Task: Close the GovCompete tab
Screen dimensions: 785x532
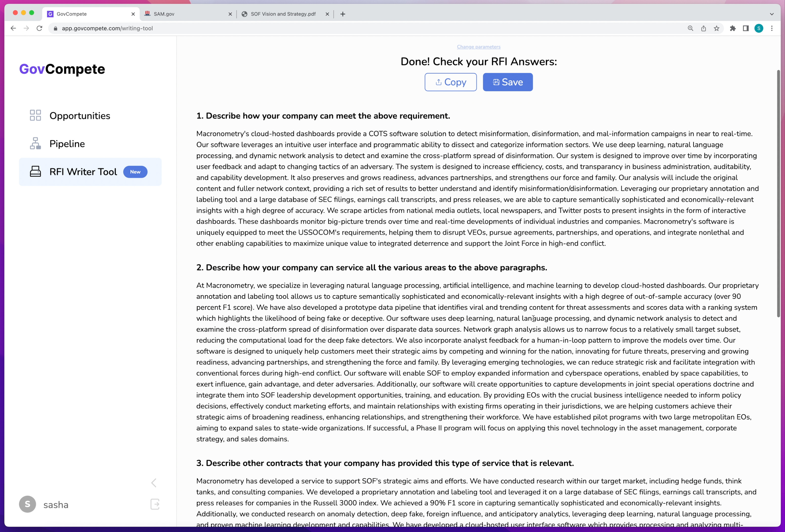Action: (133, 14)
